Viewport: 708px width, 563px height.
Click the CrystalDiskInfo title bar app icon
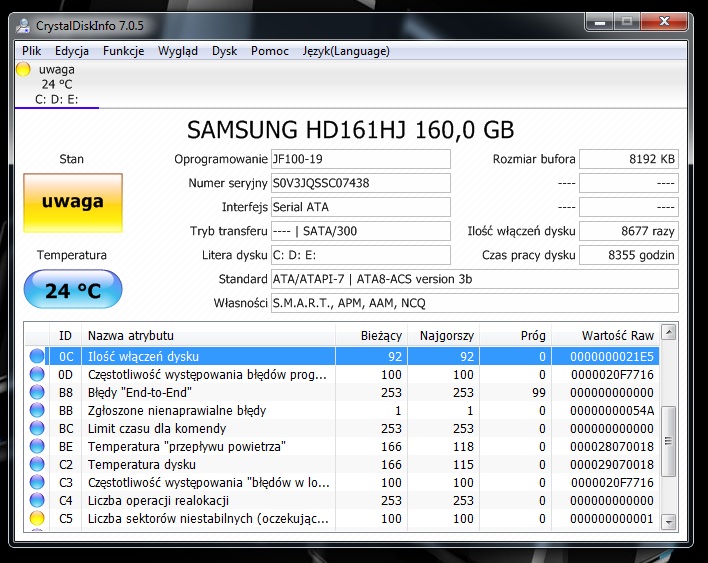[x=23, y=26]
